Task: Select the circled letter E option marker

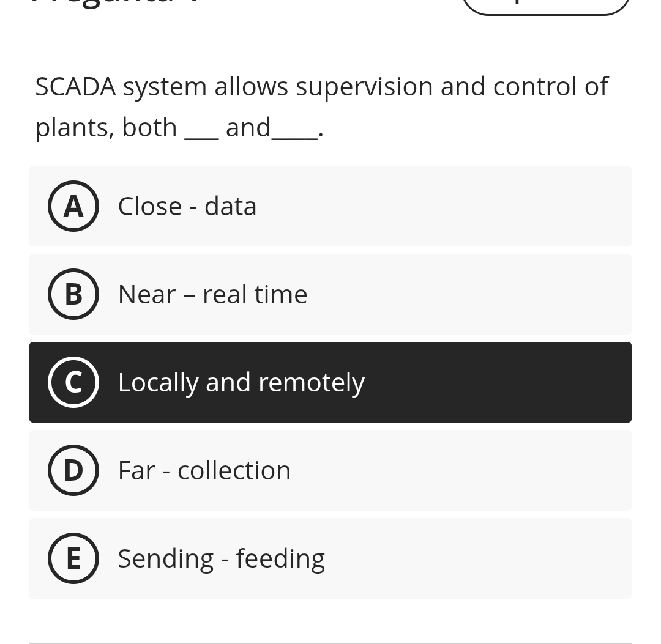Action: (73, 558)
